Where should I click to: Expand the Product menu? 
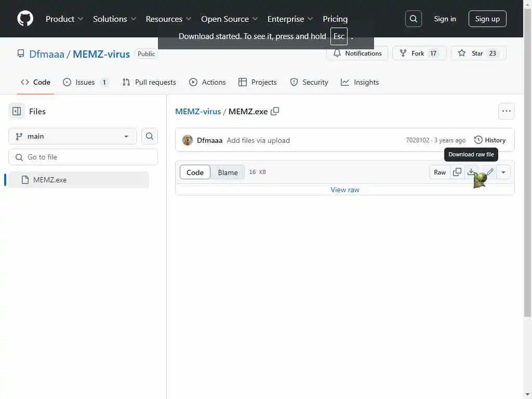pos(64,19)
